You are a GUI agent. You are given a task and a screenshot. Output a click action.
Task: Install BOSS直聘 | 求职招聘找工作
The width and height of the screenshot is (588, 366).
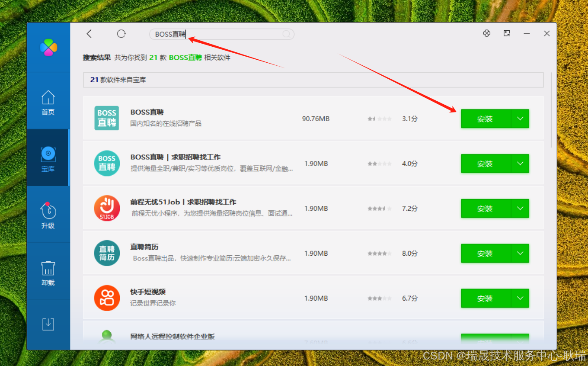486,164
